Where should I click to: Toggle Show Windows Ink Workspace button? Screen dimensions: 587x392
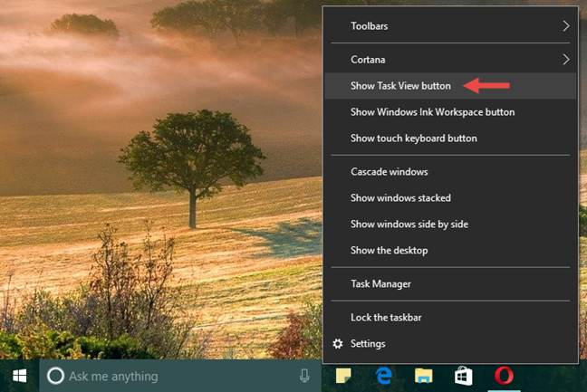tap(450, 112)
